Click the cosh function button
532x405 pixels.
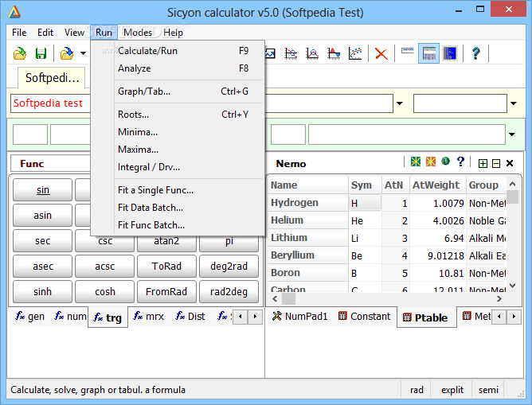[105, 292]
